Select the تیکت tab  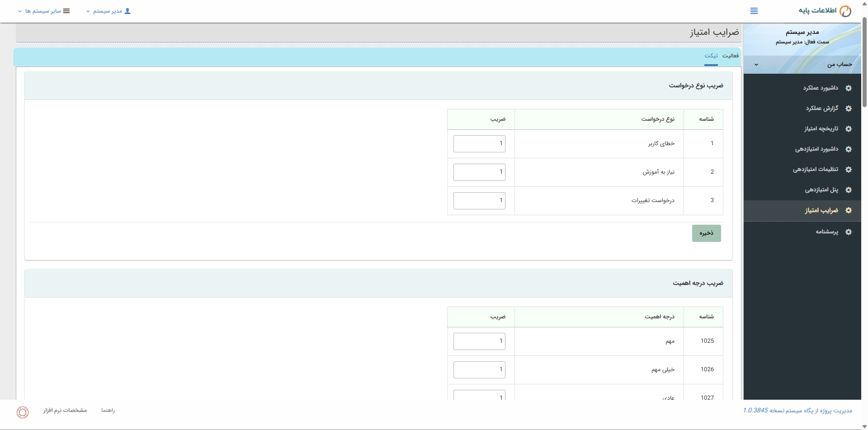pos(711,56)
